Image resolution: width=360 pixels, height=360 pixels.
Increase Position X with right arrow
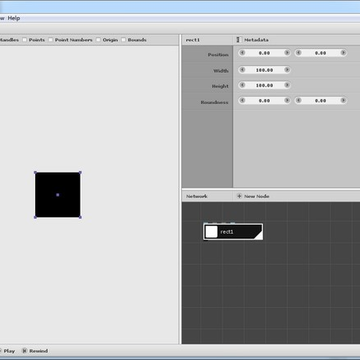(x=286, y=53)
